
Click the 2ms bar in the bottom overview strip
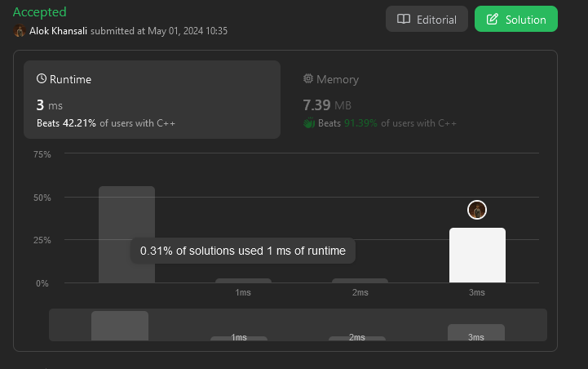pos(357,338)
